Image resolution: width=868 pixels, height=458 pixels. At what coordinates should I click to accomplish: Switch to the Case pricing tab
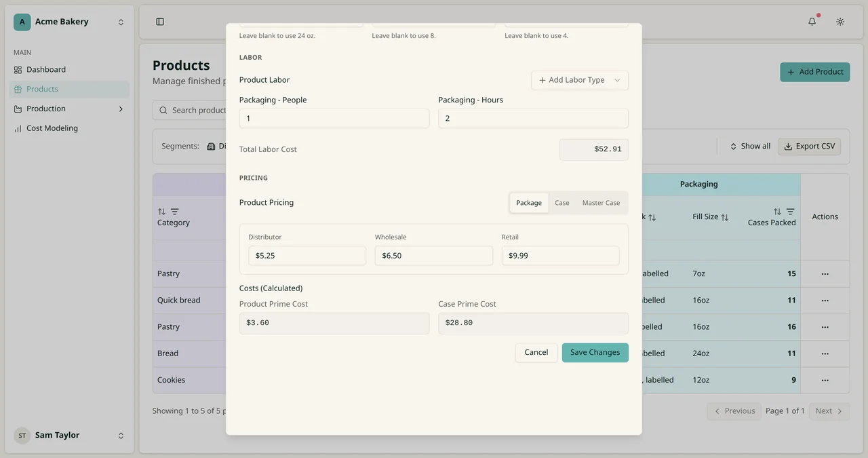tap(562, 203)
